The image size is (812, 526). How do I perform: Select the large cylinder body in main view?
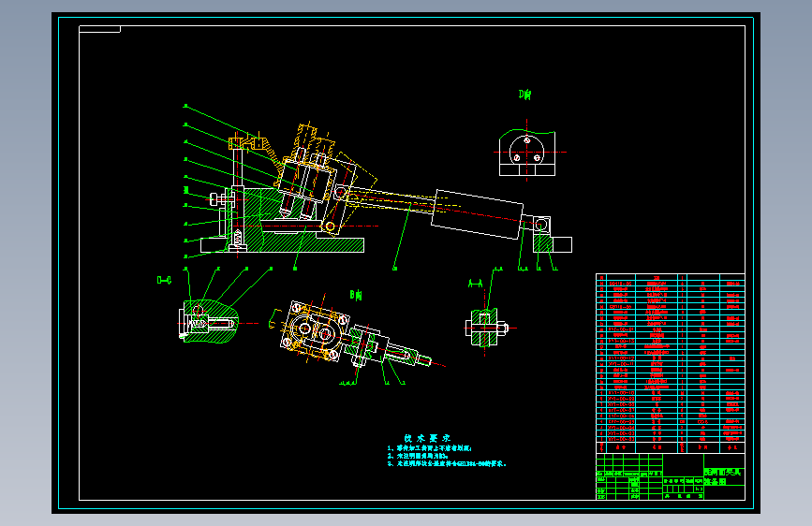click(x=477, y=214)
